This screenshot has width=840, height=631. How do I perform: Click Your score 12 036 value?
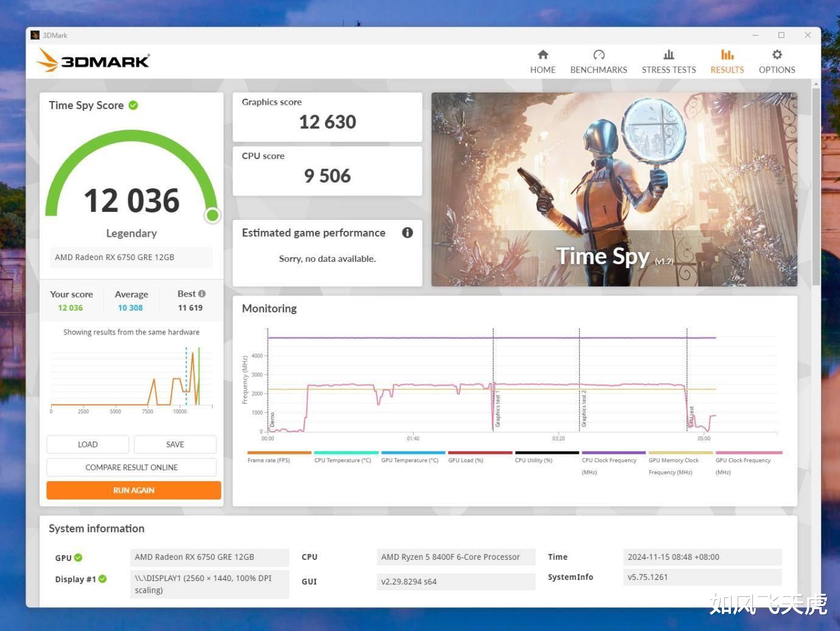[70, 308]
